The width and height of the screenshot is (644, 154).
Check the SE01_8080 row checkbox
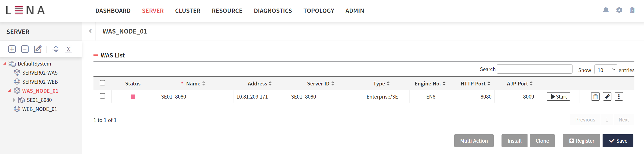pyautogui.click(x=102, y=96)
